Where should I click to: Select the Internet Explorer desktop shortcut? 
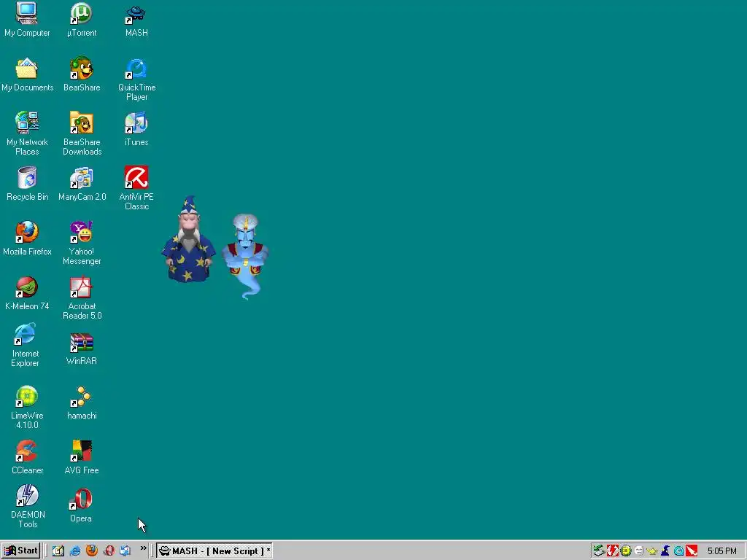click(25, 346)
